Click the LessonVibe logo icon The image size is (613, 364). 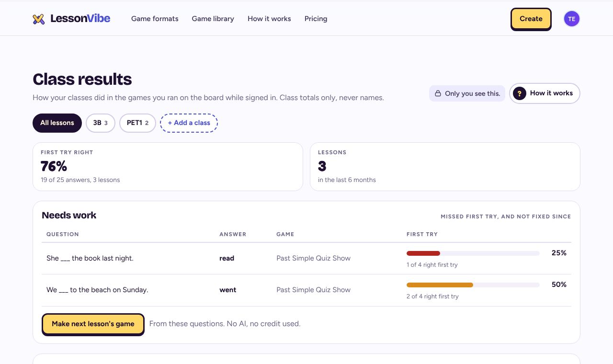(x=38, y=19)
